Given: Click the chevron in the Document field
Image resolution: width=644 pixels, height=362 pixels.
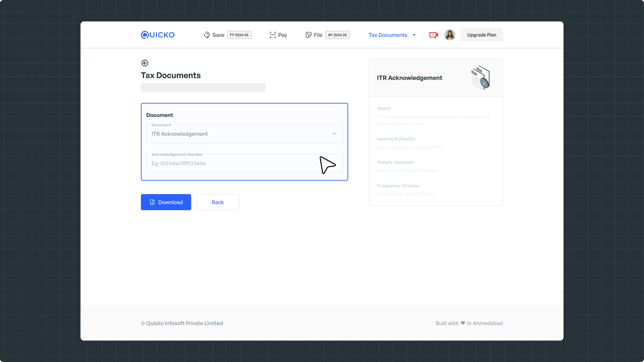Looking at the screenshot, I should (x=334, y=134).
